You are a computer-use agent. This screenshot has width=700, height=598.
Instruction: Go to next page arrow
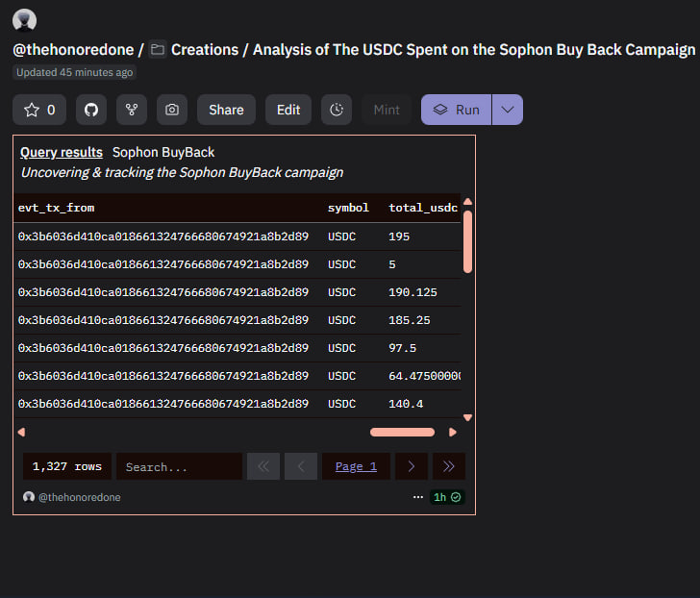[x=412, y=467]
